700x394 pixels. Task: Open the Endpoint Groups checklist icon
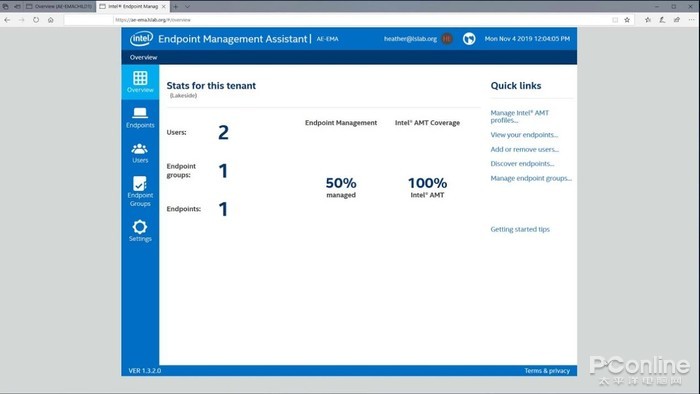[140, 183]
